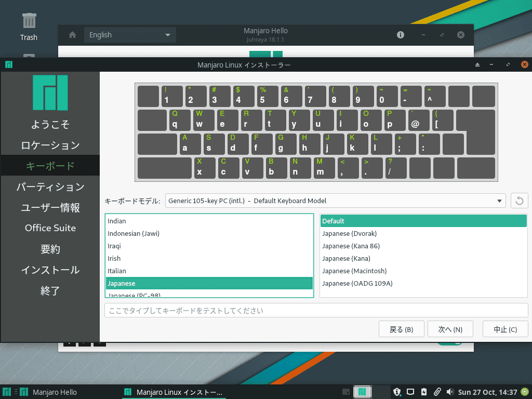Click the home icon in Manjaro Hello
This screenshot has height=399, width=532.
(x=72, y=35)
